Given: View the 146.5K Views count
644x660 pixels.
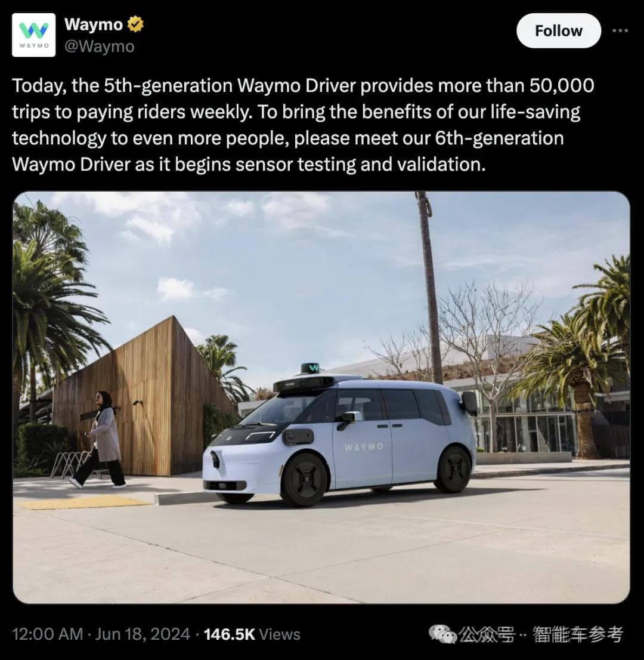Looking at the screenshot, I should (x=252, y=634).
